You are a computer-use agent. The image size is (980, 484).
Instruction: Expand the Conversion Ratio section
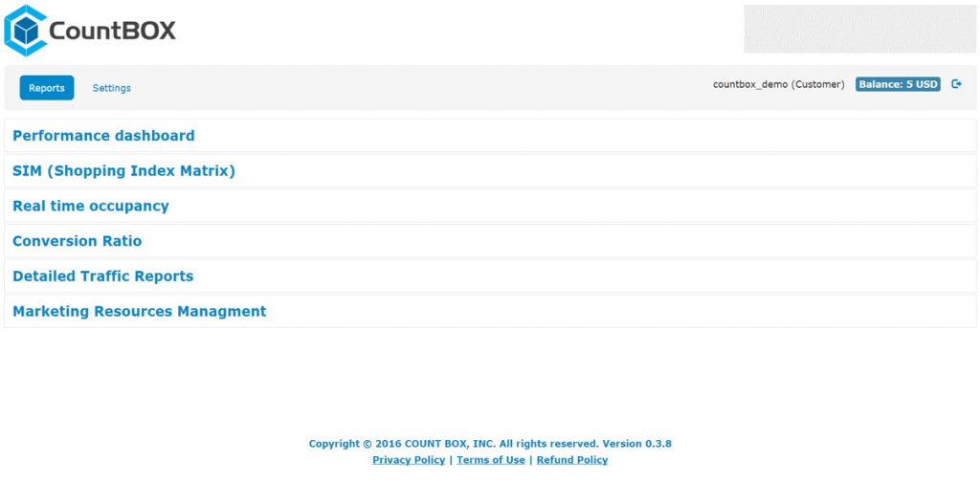(x=490, y=241)
